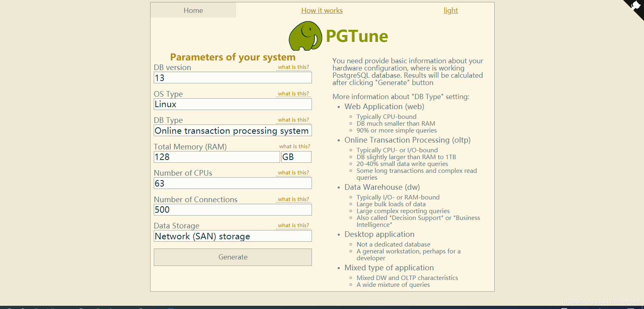Open the Data Storage dropdown
This screenshot has height=309, width=644.
click(233, 236)
